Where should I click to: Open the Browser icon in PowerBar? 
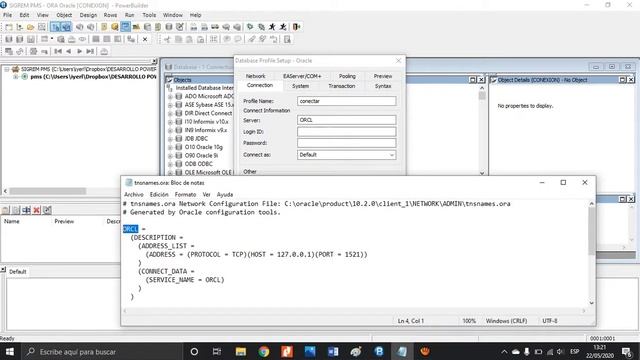[x=115, y=27]
